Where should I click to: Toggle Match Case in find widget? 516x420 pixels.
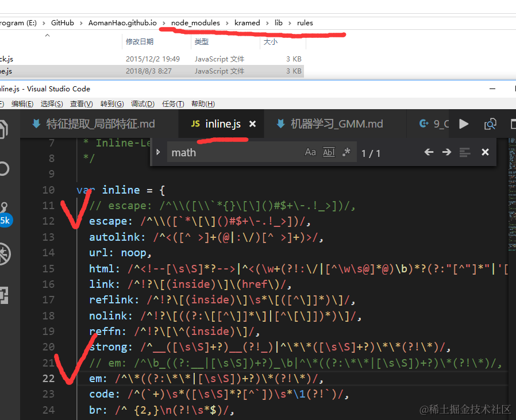pos(310,152)
